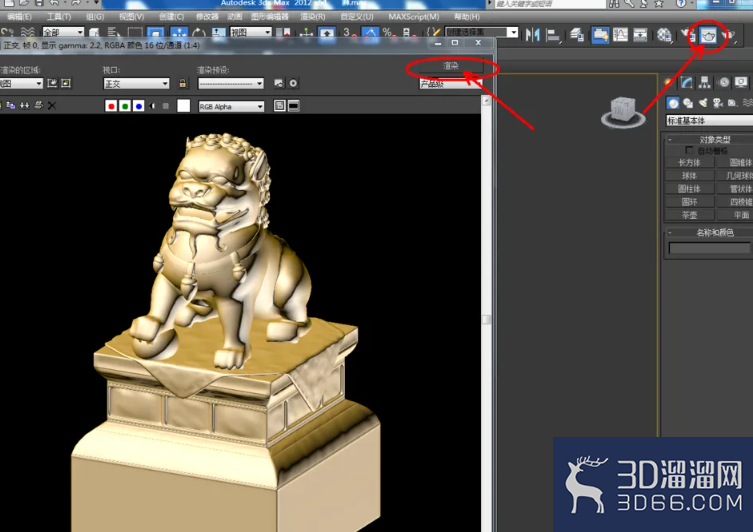The width and height of the screenshot is (753, 532).
Task: Click the Shapes category icon in Create panel
Action: point(688,103)
